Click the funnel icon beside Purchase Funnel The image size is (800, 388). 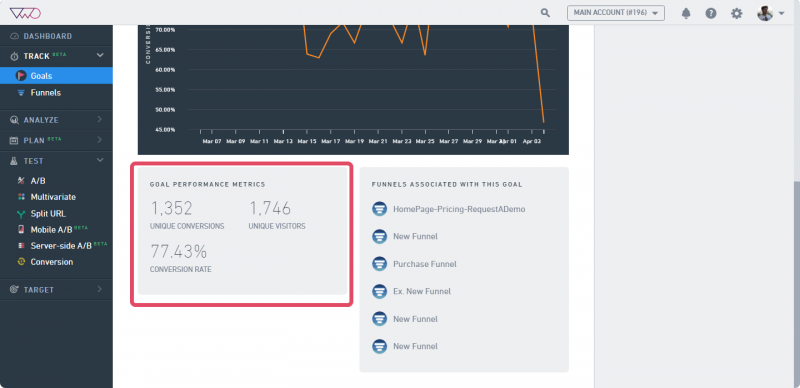tap(379, 264)
